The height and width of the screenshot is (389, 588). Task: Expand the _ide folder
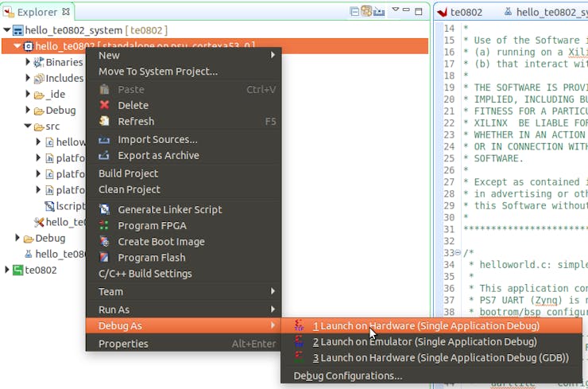pos(27,94)
